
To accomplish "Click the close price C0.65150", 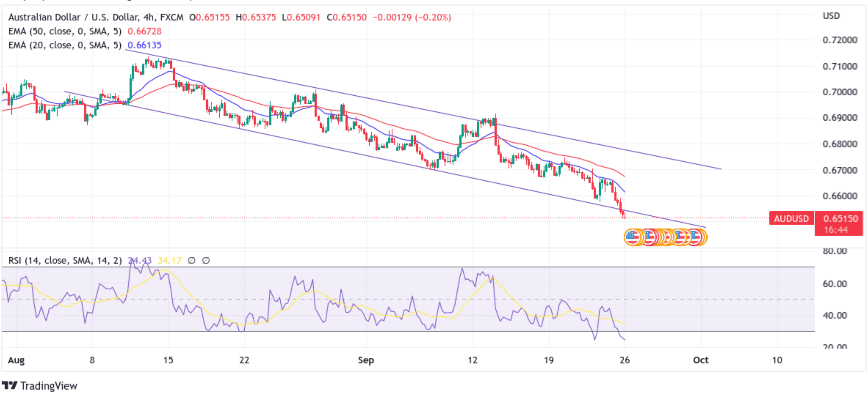I will point(347,17).
